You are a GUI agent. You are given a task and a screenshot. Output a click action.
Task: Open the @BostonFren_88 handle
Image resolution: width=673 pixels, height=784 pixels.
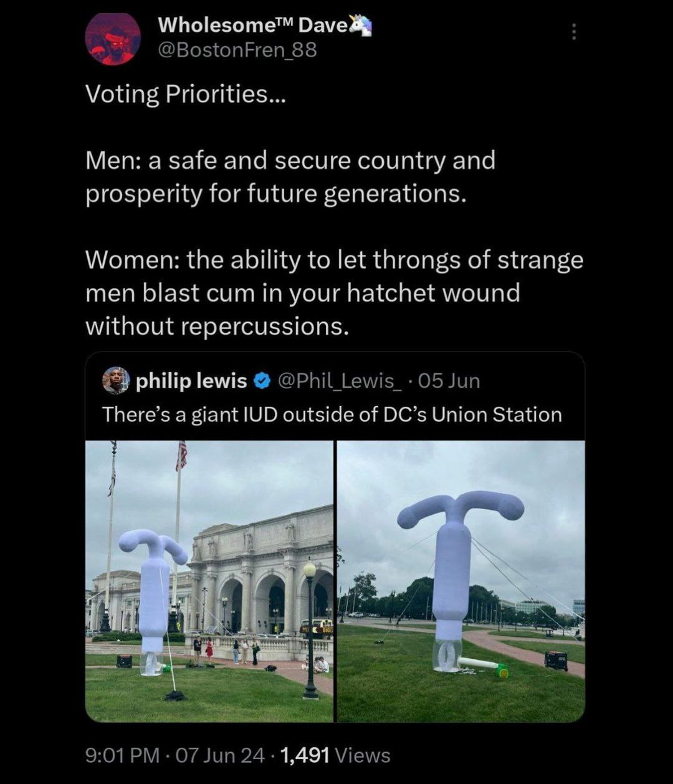point(237,50)
